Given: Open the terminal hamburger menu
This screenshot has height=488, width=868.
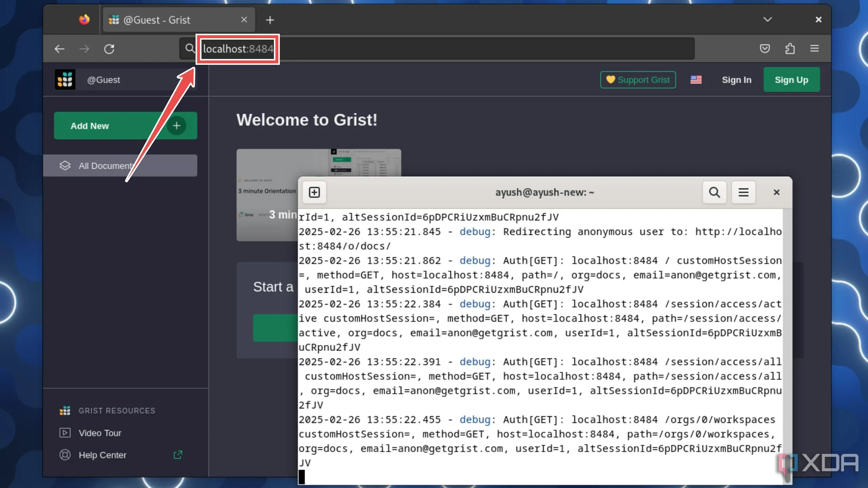Looking at the screenshot, I should pyautogui.click(x=743, y=192).
